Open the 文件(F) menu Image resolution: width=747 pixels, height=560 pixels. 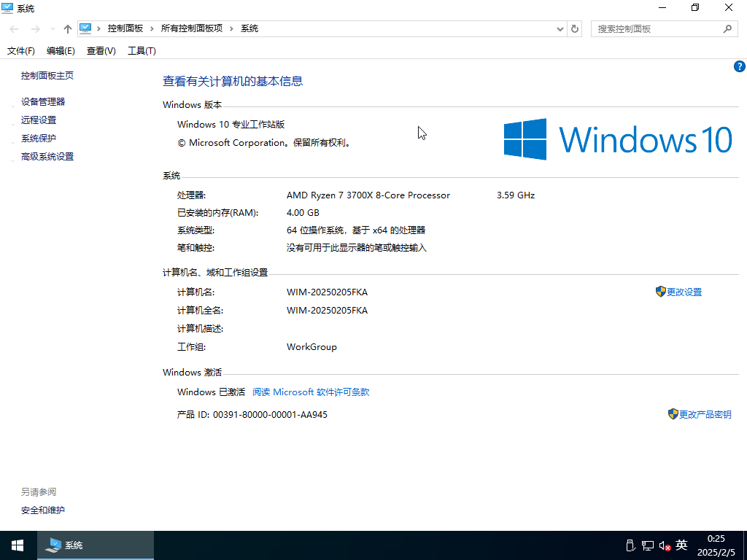21,50
